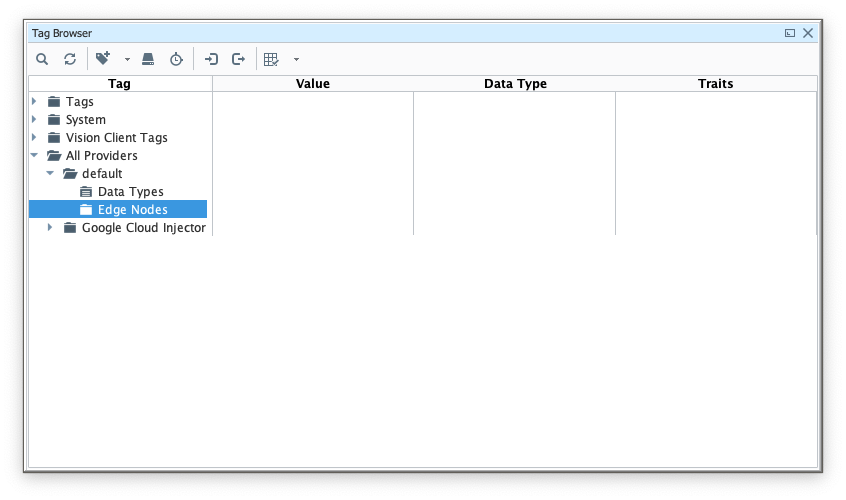This screenshot has width=846, height=500.
Task: Click the add new tag icon
Action: click(102, 60)
